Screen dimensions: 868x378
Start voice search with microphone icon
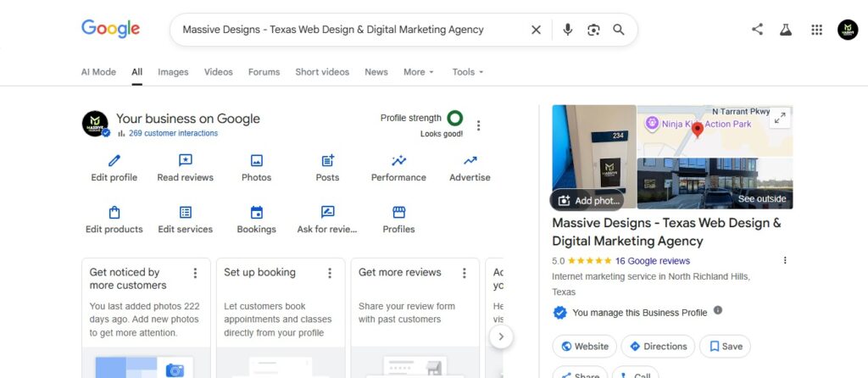(567, 30)
